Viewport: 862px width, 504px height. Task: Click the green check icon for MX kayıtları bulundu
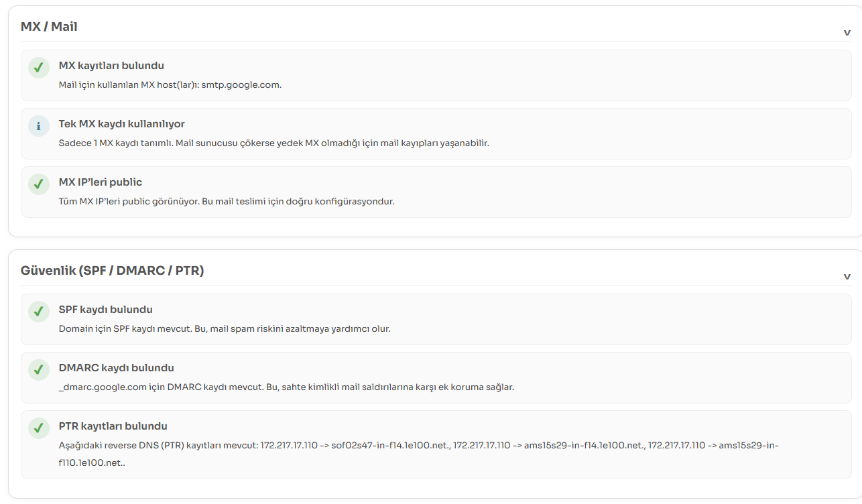click(x=39, y=68)
